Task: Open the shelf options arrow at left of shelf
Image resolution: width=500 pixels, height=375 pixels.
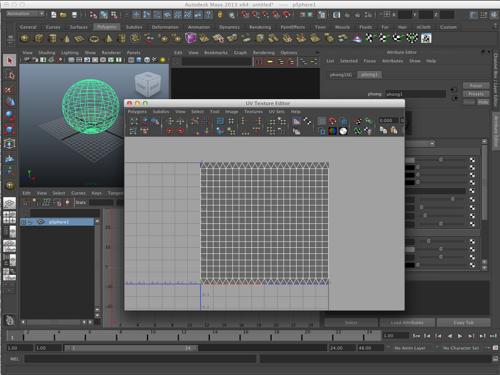Action: tap(10, 40)
